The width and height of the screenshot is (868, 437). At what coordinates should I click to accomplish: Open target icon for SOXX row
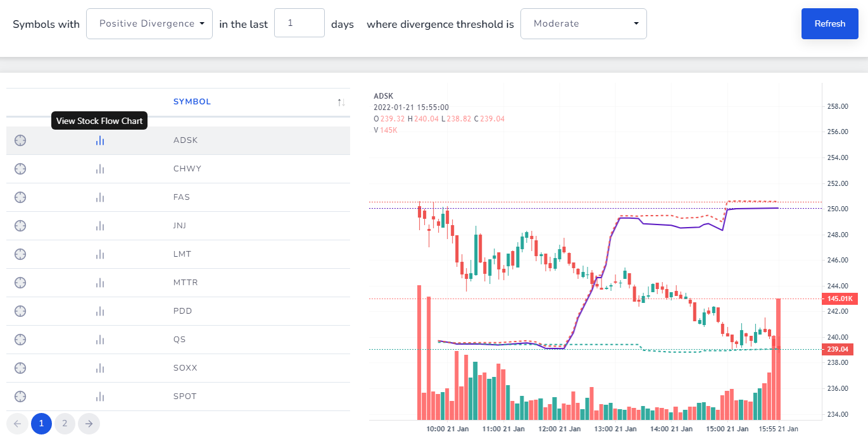point(20,368)
